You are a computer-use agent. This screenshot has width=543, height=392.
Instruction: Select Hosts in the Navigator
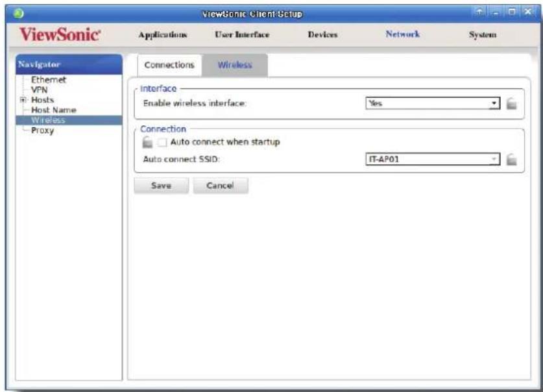point(43,100)
